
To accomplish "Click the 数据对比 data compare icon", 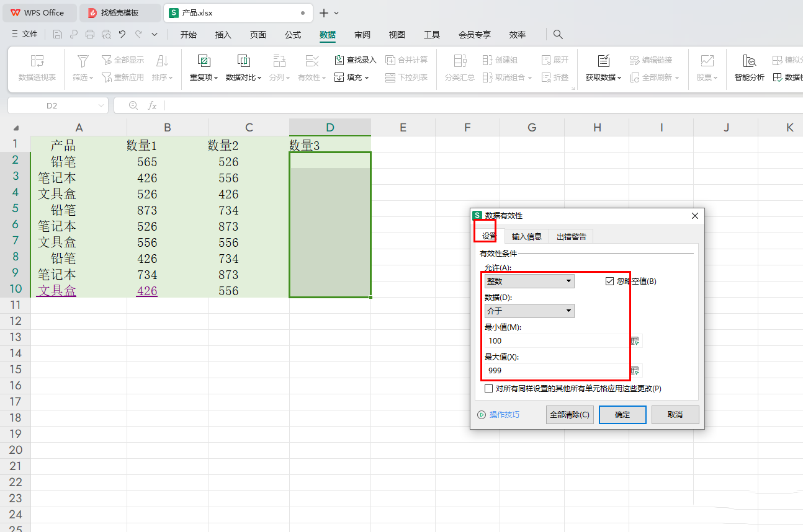I will click(244, 61).
